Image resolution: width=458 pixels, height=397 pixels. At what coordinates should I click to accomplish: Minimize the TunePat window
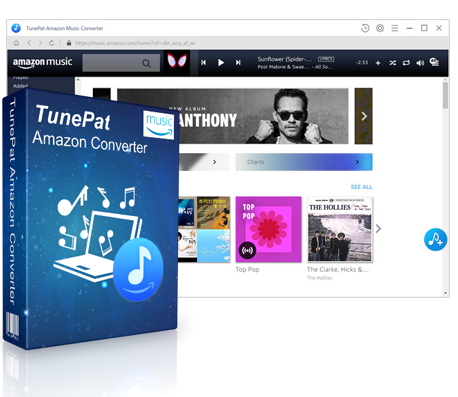410,28
